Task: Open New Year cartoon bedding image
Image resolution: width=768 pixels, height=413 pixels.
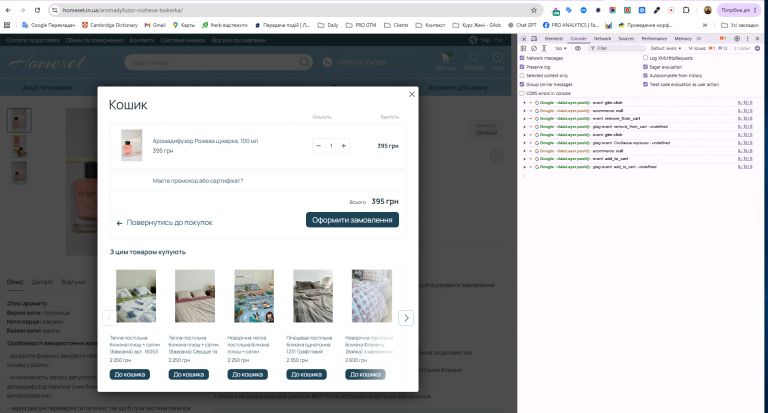Action: [x=254, y=296]
